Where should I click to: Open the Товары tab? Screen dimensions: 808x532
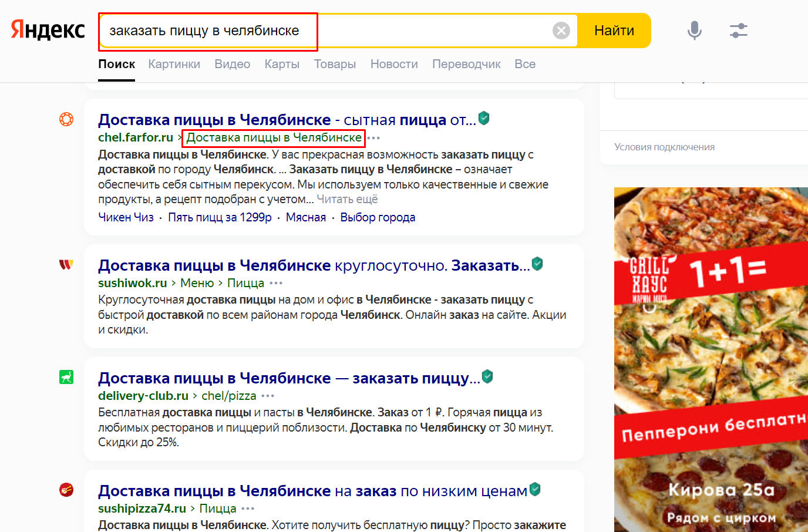335,64
